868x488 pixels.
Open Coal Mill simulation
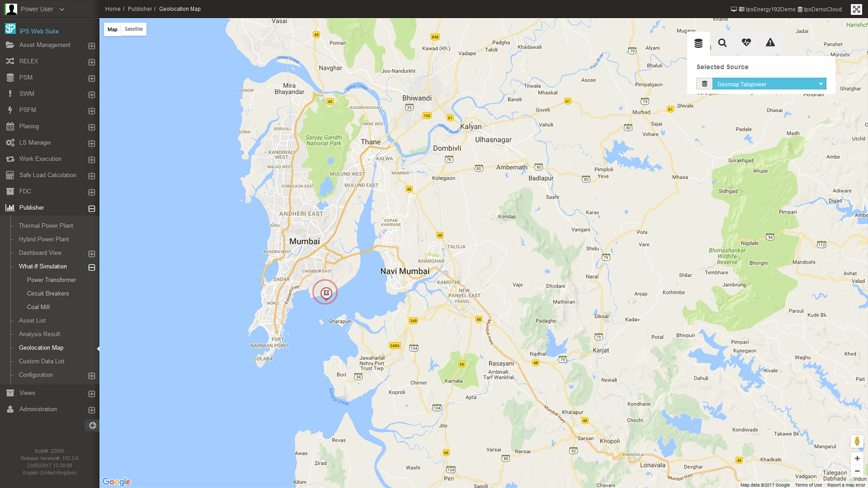click(39, 307)
